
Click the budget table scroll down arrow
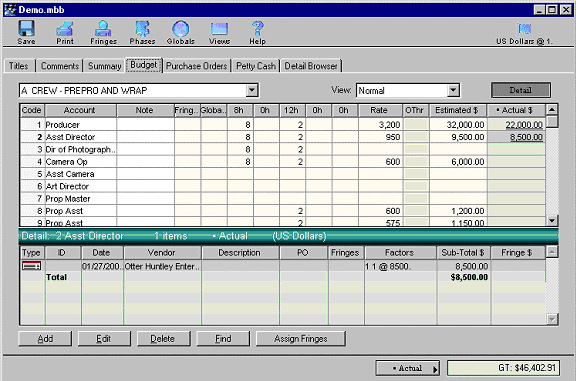click(552, 220)
